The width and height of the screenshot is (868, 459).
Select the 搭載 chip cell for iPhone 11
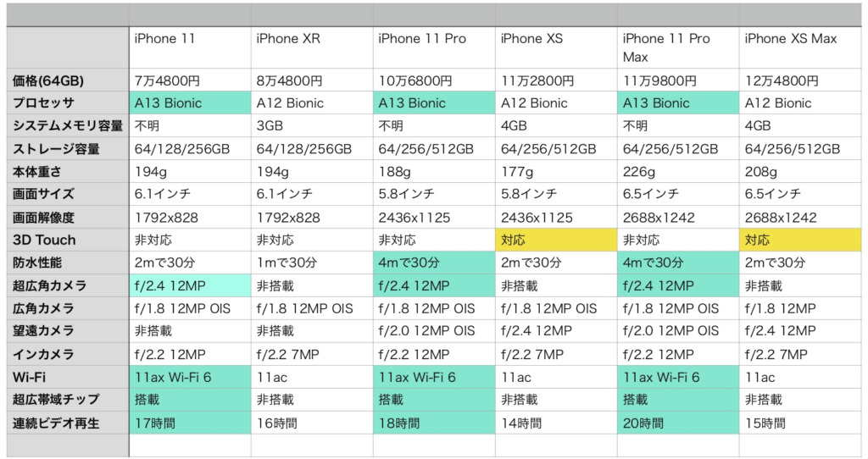click(x=190, y=399)
